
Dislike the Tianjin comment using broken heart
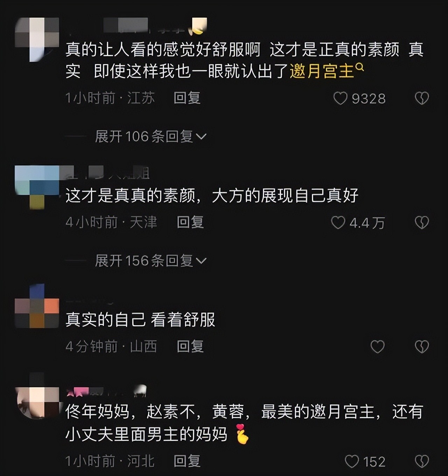pyautogui.click(x=422, y=223)
